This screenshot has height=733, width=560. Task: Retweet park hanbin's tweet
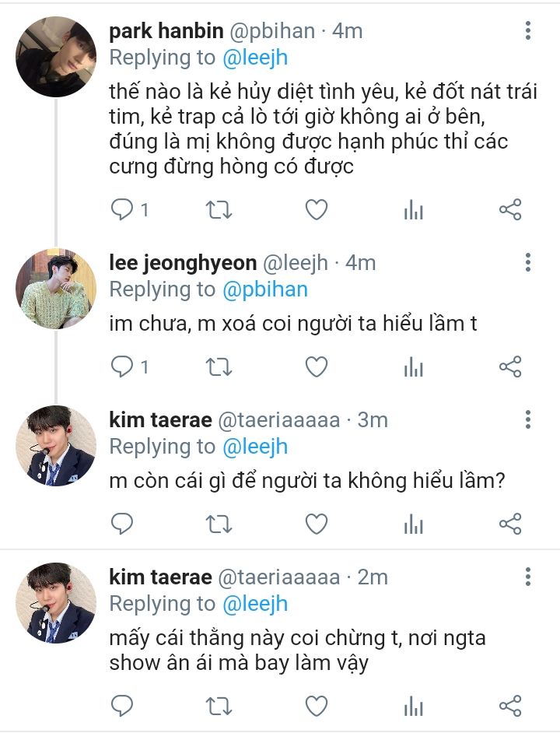pos(219,209)
